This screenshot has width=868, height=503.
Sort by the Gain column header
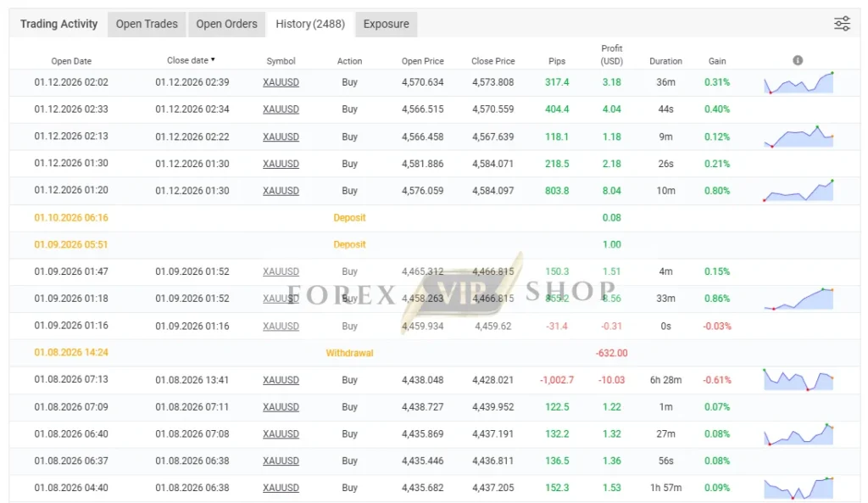click(717, 61)
